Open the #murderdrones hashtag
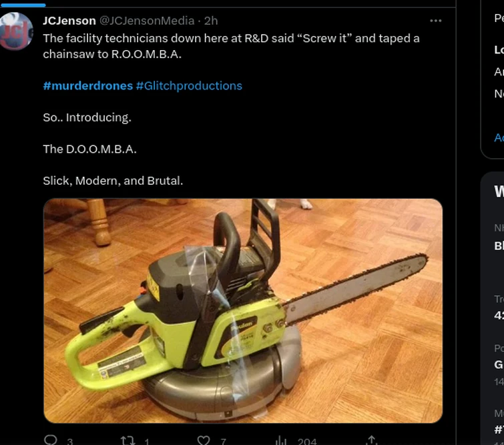 [x=87, y=86]
